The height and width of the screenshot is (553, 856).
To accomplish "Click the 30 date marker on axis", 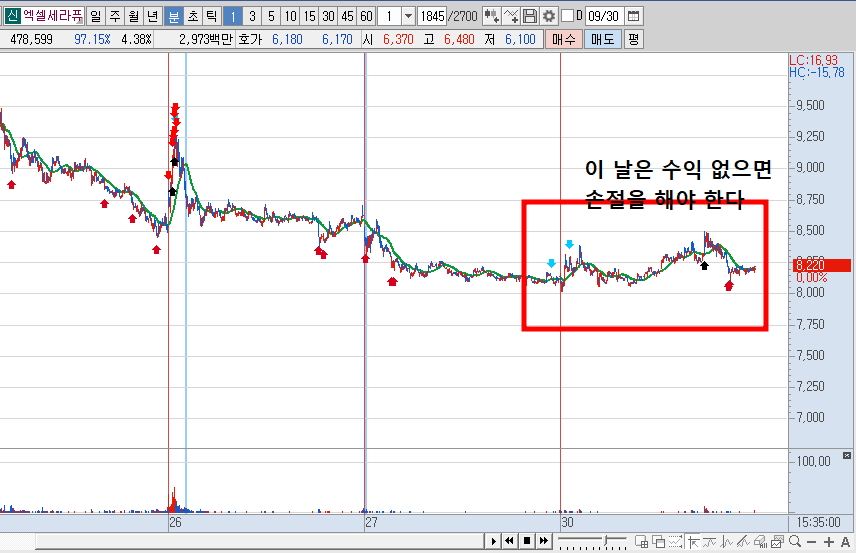I will click(x=567, y=522).
